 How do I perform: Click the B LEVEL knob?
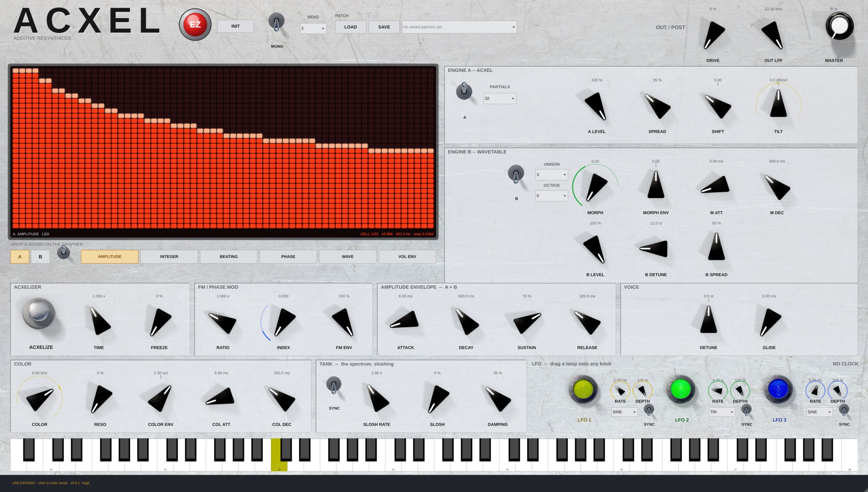pos(595,249)
